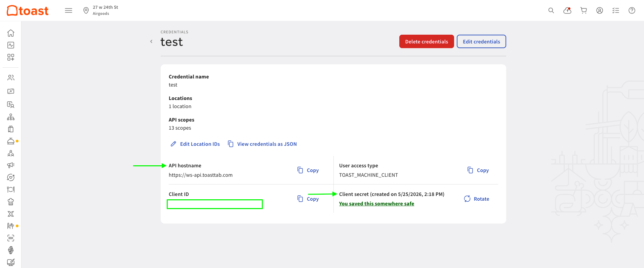The height and width of the screenshot is (268, 644).
Task: Open the org chart hierarchy sidebar icon
Action: coord(11,117)
